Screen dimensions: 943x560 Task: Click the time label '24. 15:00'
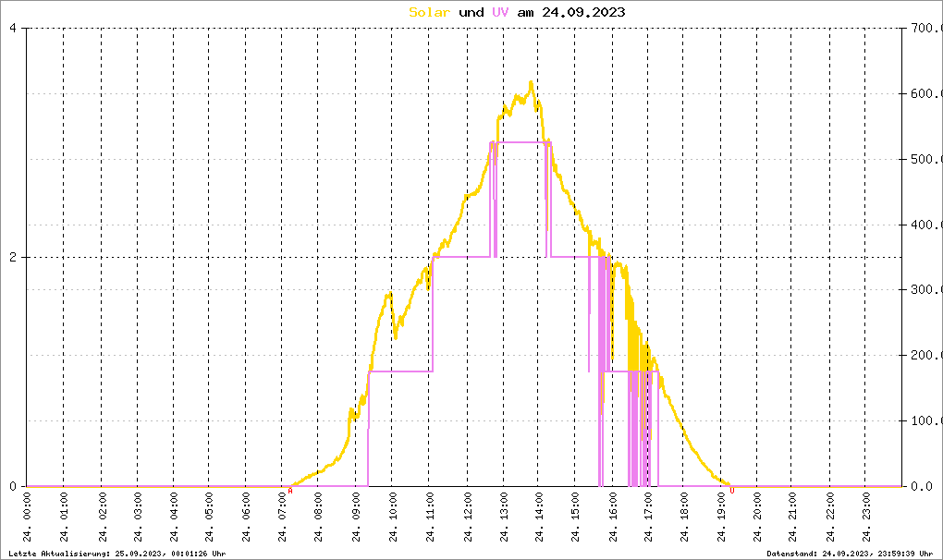pos(576,517)
